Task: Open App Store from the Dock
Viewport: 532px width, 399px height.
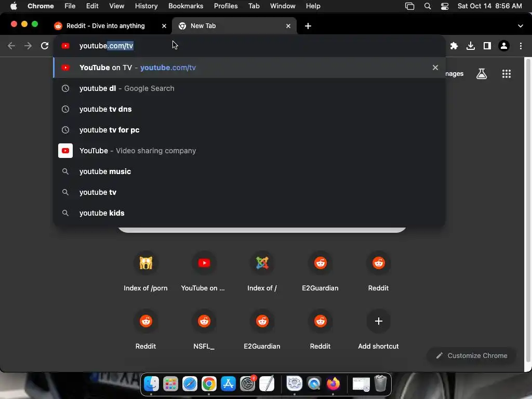Action: pyautogui.click(x=229, y=384)
